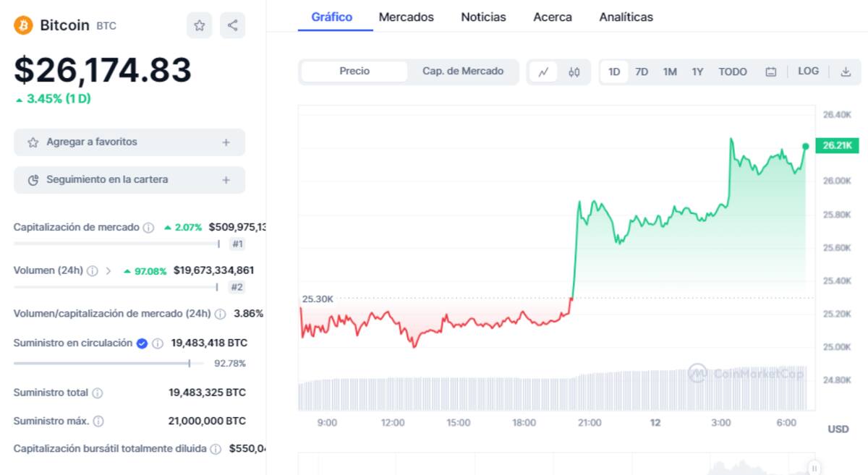Click the Suministro en circulación progress bar

(109, 363)
